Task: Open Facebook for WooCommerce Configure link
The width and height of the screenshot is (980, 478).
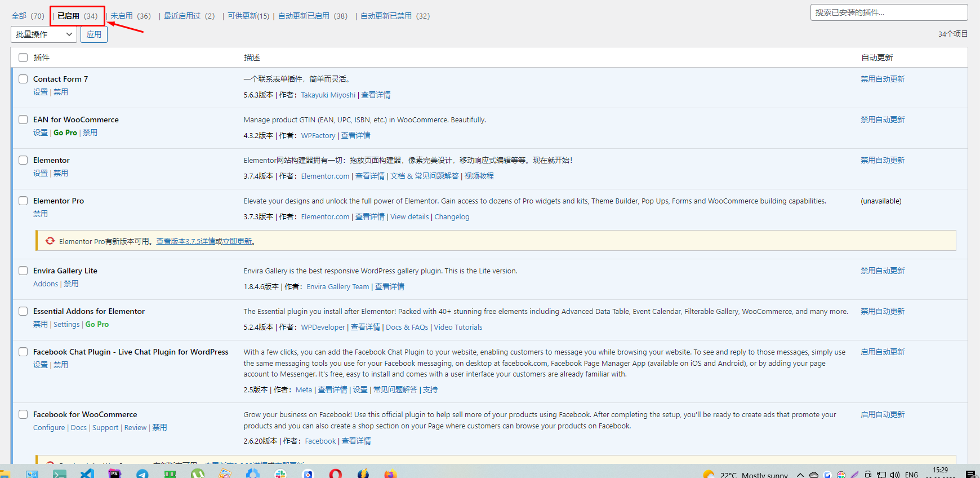Action: (49, 427)
